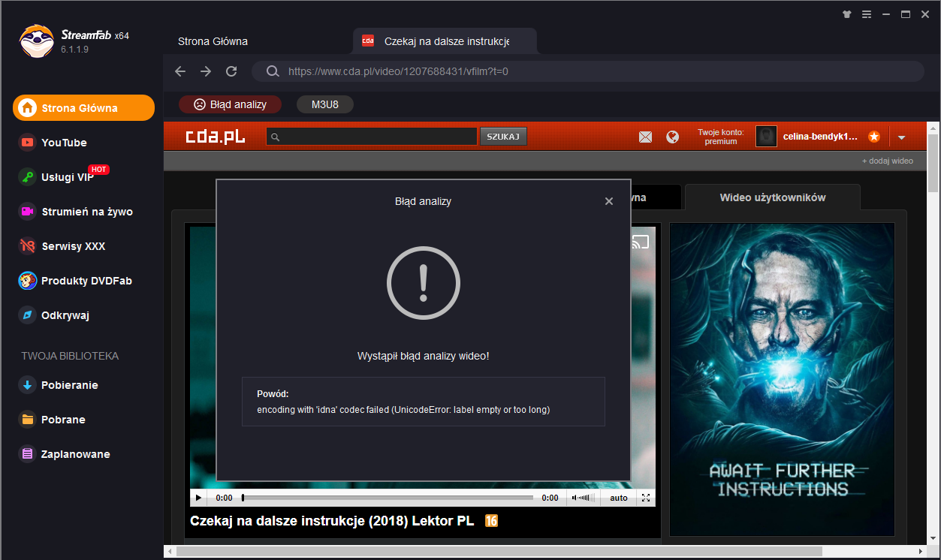Open the hamburger menu in title bar
The width and height of the screenshot is (941, 560).
tap(867, 14)
